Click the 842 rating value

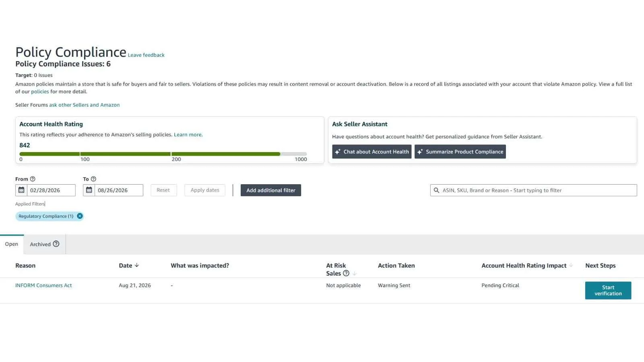[25, 145]
